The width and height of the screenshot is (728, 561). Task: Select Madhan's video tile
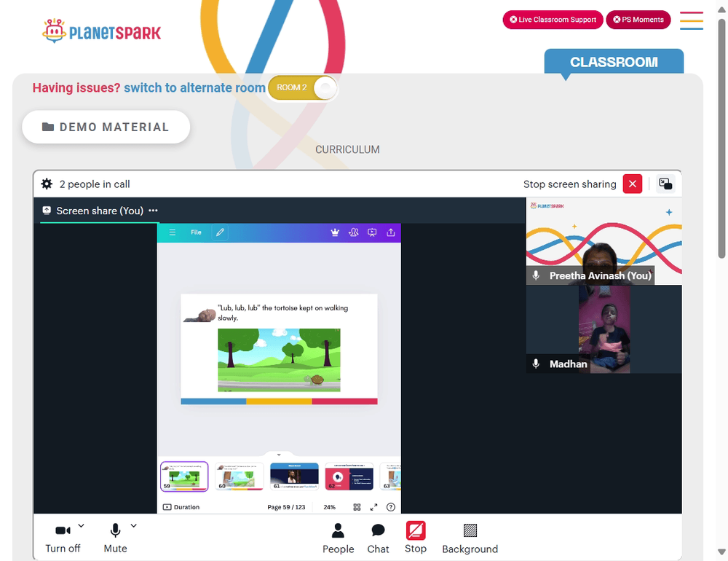coord(604,329)
